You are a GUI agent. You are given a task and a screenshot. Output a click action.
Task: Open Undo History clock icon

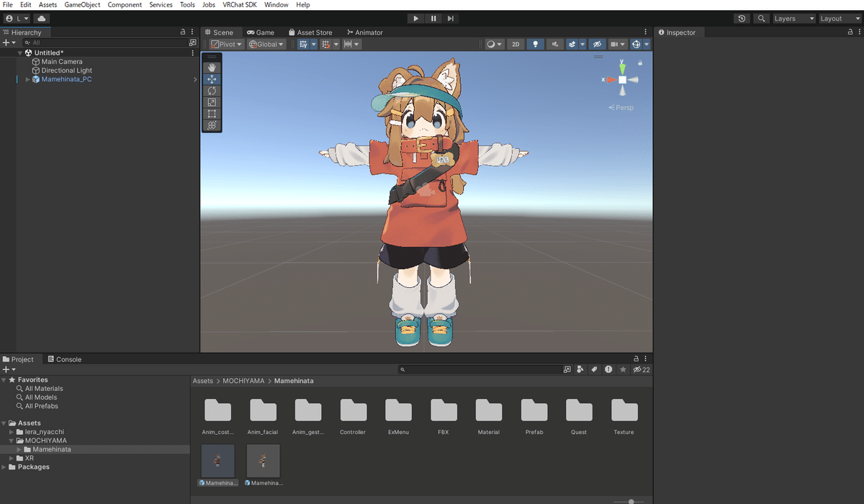pyautogui.click(x=742, y=19)
